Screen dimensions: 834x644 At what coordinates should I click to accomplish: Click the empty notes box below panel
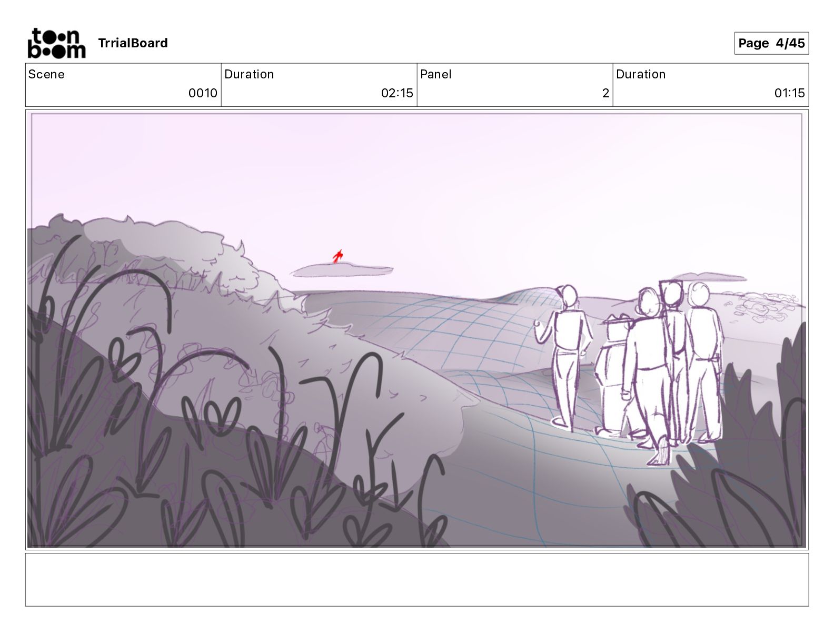click(417, 579)
